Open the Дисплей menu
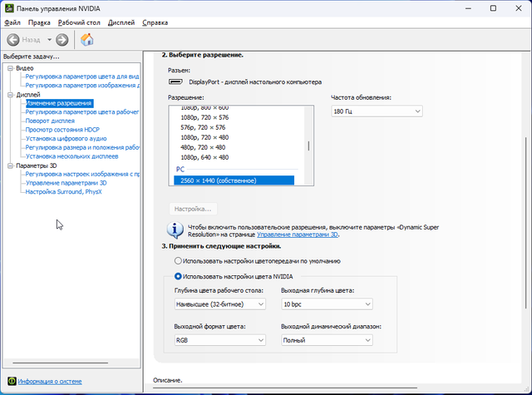Screen dimensions: 532x395 [121, 22]
